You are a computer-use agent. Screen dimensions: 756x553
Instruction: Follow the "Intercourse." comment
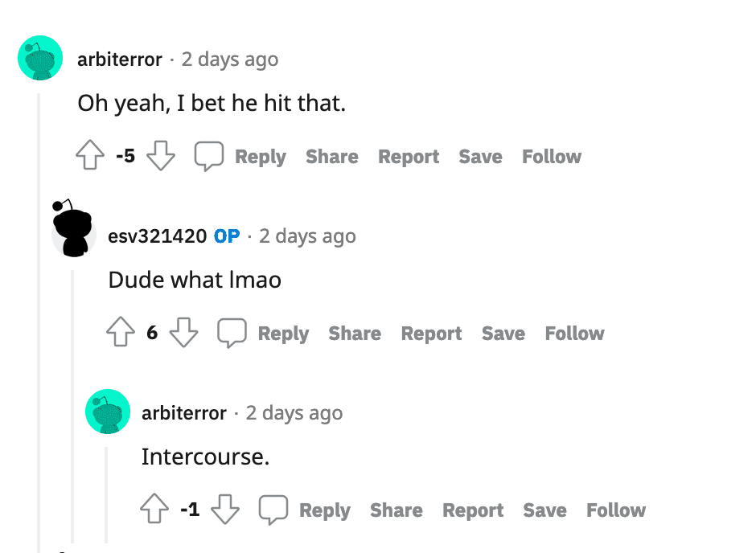click(x=615, y=510)
